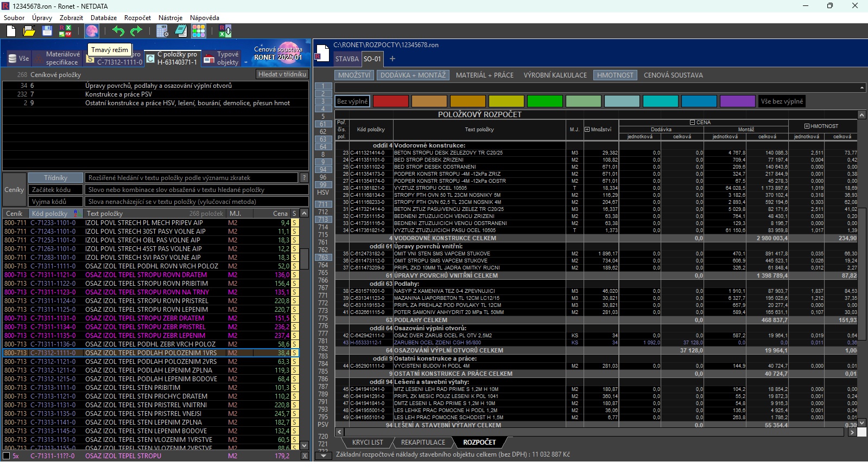868x468 pixels.
Task: Click the Ronet-Excel transfer icon with arrows
Action: [x=225, y=31]
